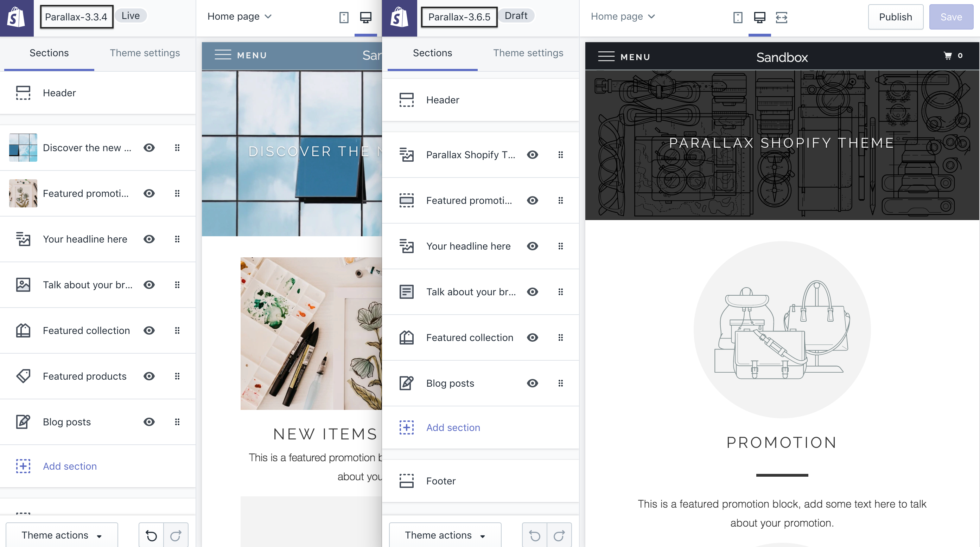Image resolution: width=980 pixels, height=547 pixels.
Task: Click Add section link in the draft theme
Action: click(x=453, y=427)
